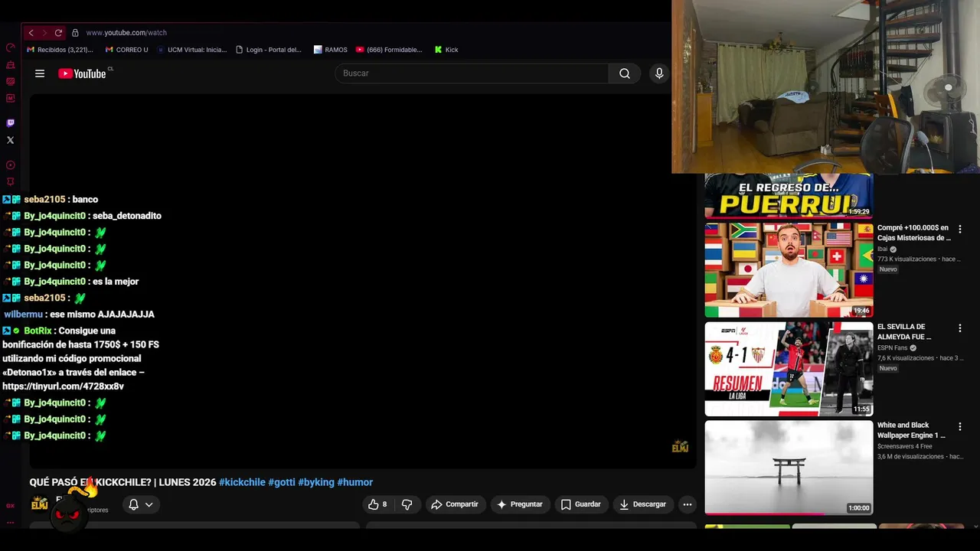The height and width of the screenshot is (551, 980).
Task: Open White and Black Wallpaper Engine title
Action: pyautogui.click(x=911, y=430)
